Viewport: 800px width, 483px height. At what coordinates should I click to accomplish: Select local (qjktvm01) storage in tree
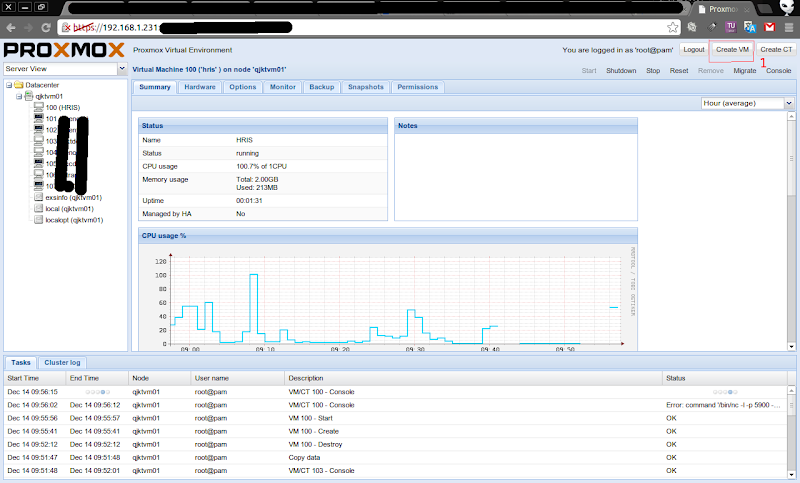(x=69, y=209)
